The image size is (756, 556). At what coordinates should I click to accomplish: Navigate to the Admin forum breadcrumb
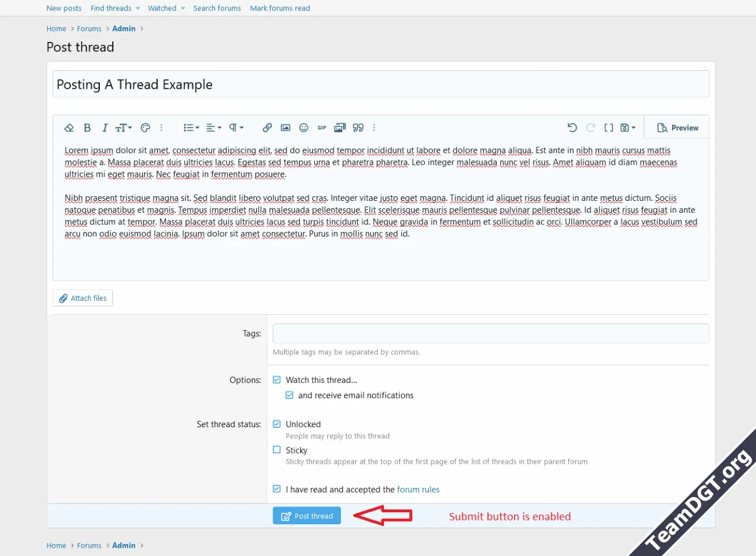click(x=123, y=28)
